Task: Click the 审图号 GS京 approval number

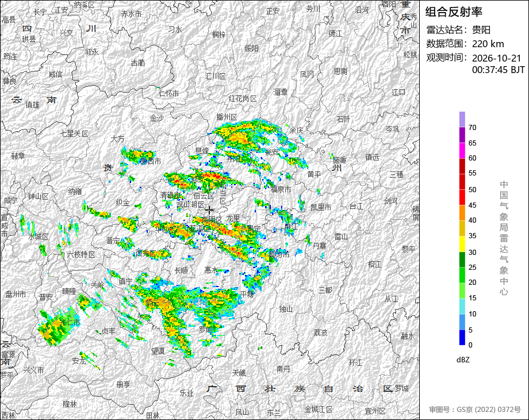Action: pyautogui.click(x=475, y=410)
